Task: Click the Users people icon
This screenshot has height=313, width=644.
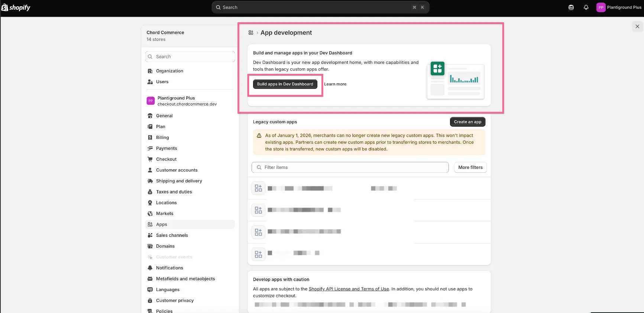Action: [x=150, y=82]
